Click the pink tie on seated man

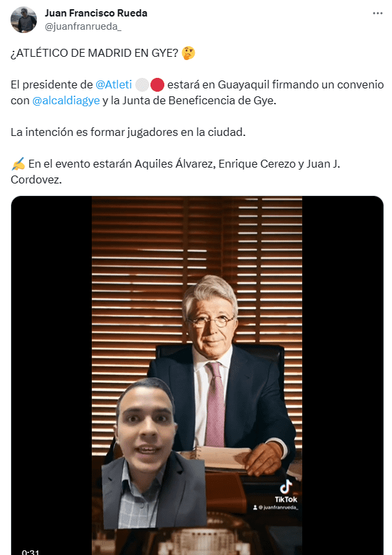pyautogui.click(x=215, y=404)
